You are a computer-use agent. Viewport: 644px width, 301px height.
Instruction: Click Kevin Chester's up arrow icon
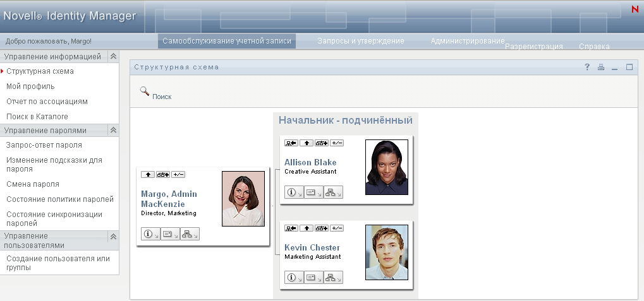click(x=307, y=228)
